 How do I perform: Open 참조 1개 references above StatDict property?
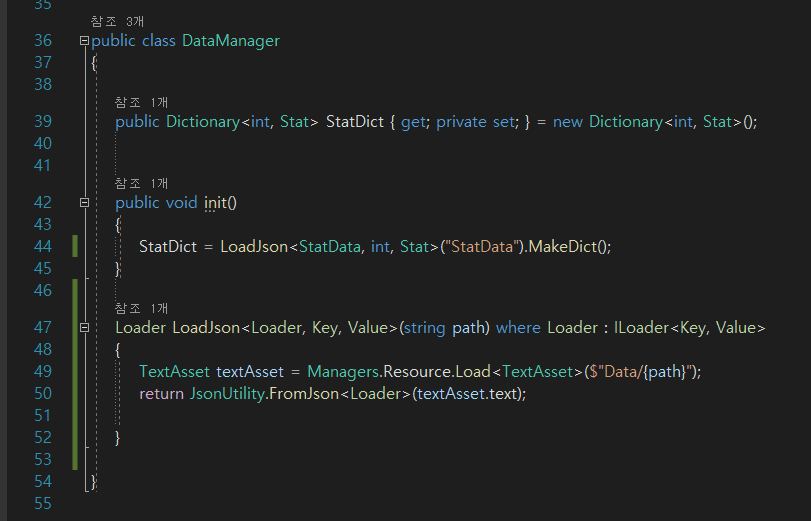[x=141, y=102]
